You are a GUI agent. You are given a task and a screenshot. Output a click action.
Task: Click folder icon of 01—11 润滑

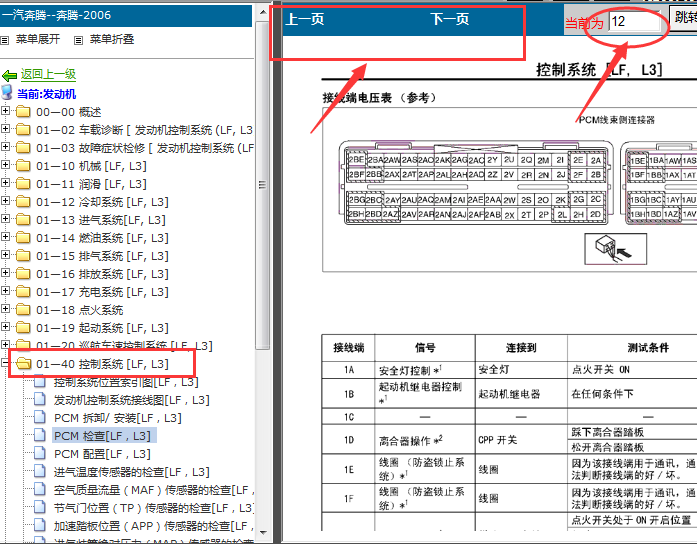click(23, 184)
